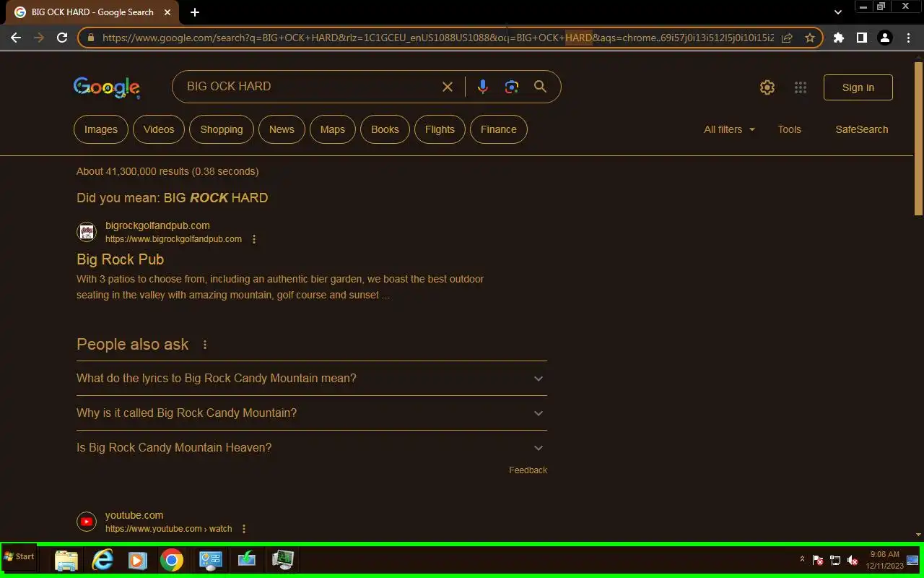
Task: Start voice search with microphone
Action: (483, 87)
